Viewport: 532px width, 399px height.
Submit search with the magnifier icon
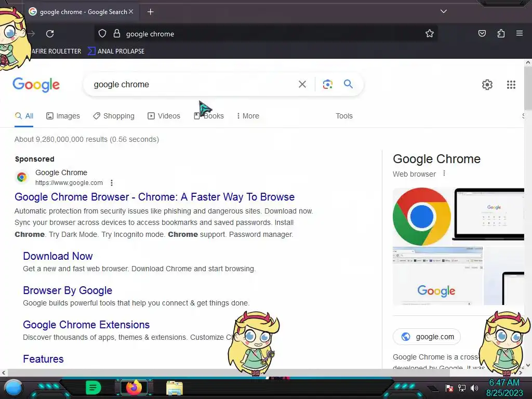348,84
